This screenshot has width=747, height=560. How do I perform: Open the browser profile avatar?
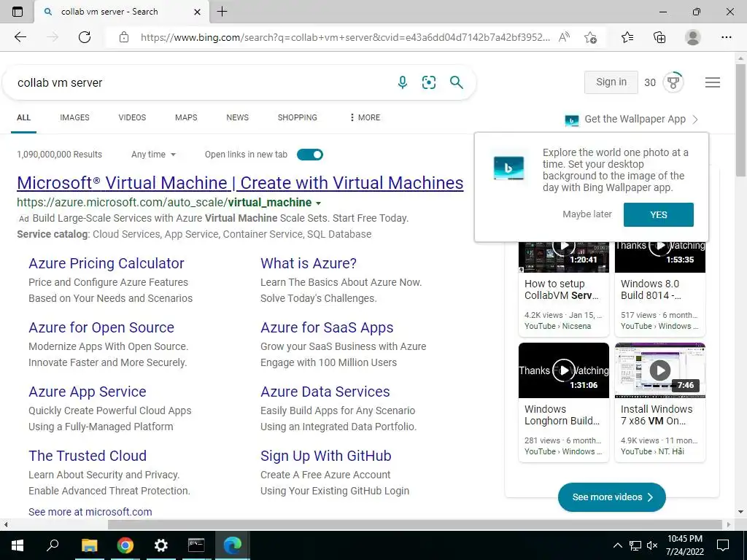coord(692,37)
